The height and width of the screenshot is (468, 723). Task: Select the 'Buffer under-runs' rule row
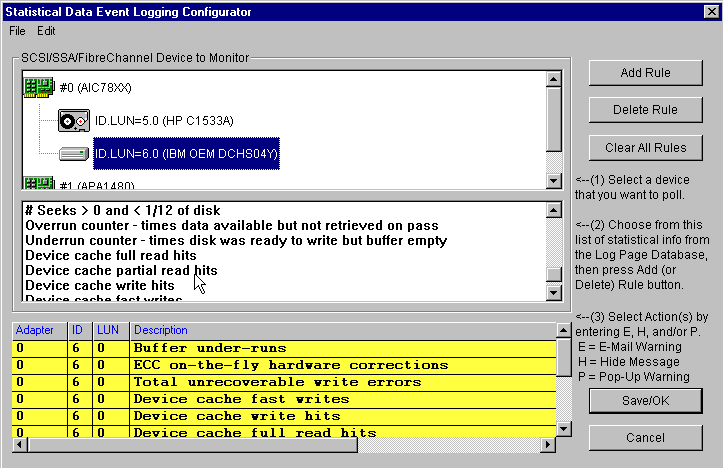coord(284,348)
